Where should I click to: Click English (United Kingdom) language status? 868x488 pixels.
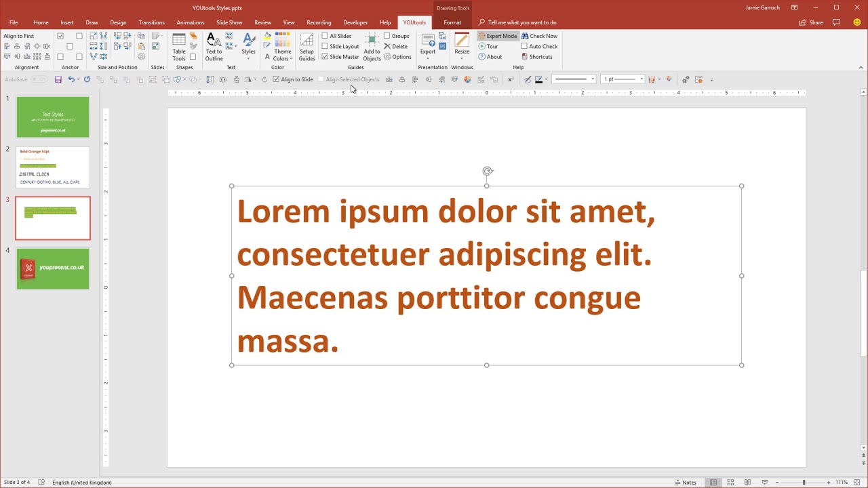pos(82,483)
